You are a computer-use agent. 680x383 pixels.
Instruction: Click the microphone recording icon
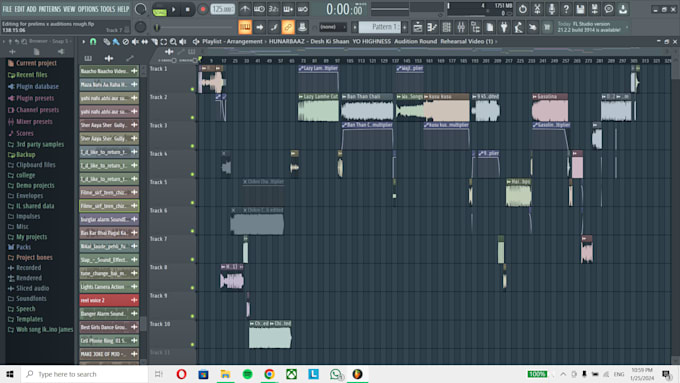click(x=551, y=9)
